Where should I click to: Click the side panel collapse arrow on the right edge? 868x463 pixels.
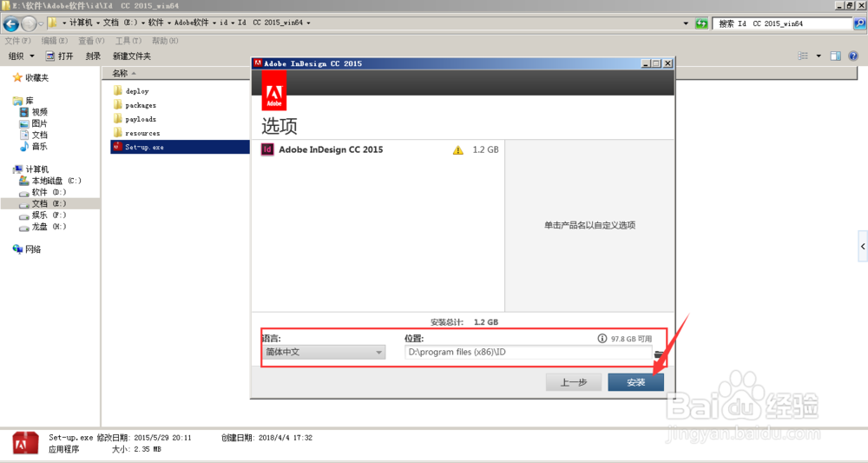863,247
